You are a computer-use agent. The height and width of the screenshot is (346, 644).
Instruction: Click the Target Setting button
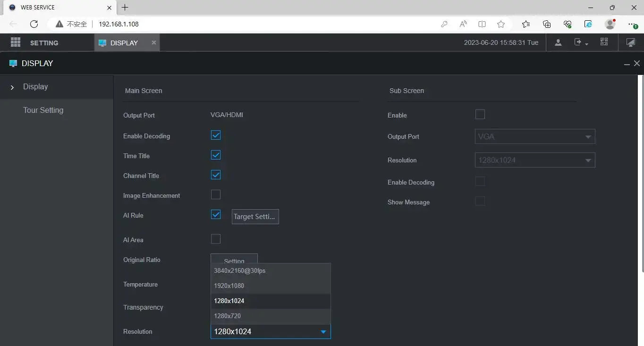pyautogui.click(x=255, y=217)
